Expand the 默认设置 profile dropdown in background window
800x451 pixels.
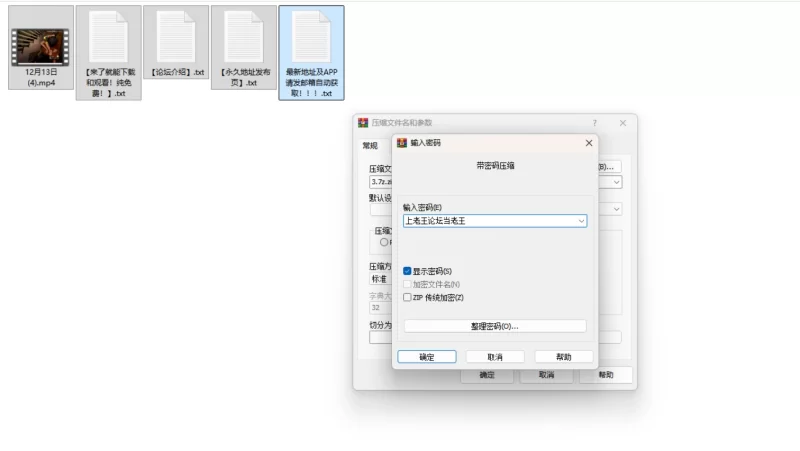point(616,209)
